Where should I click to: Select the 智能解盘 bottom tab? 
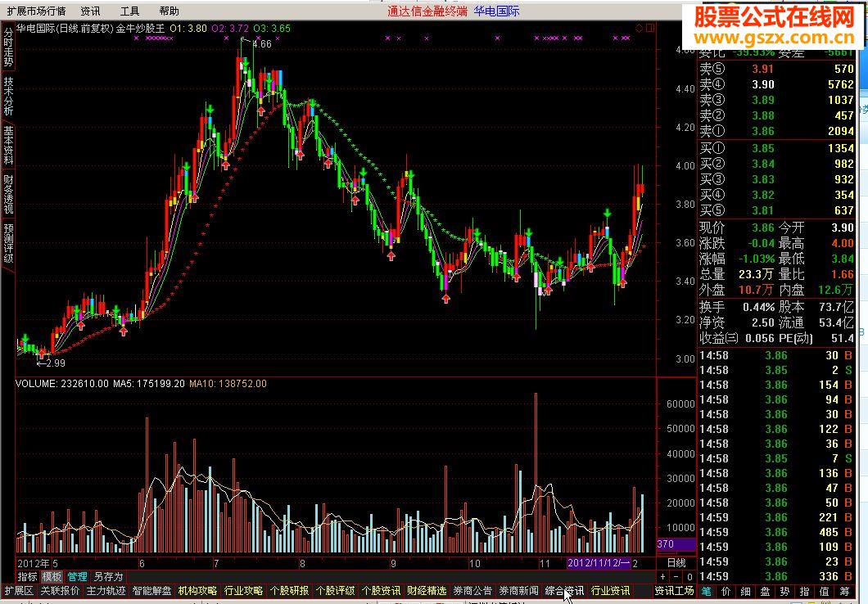click(x=151, y=591)
